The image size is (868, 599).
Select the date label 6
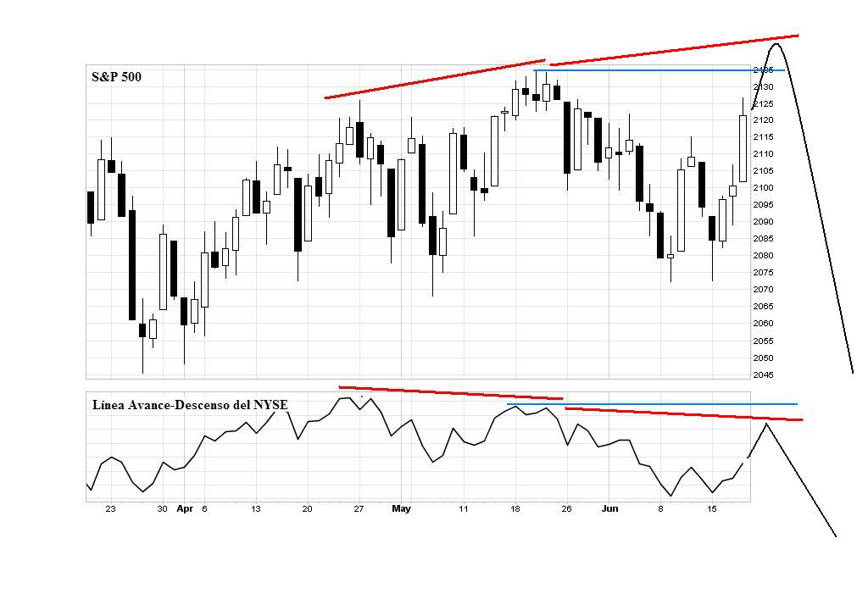point(205,509)
